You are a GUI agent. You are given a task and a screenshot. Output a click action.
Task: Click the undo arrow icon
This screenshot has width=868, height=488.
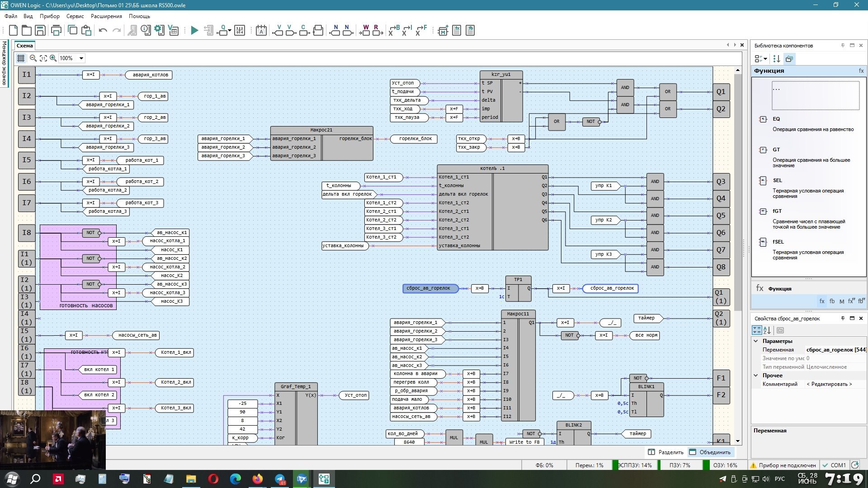[103, 30]
